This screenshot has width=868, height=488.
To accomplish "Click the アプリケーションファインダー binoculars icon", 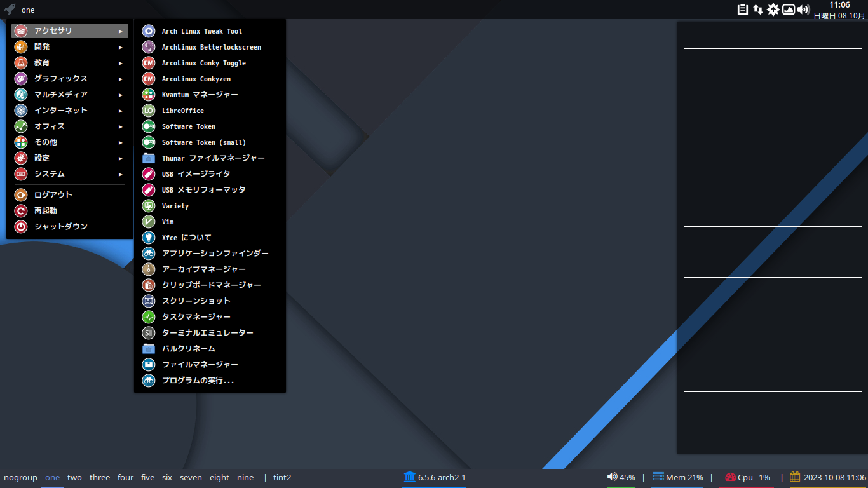I will [148, 254].
